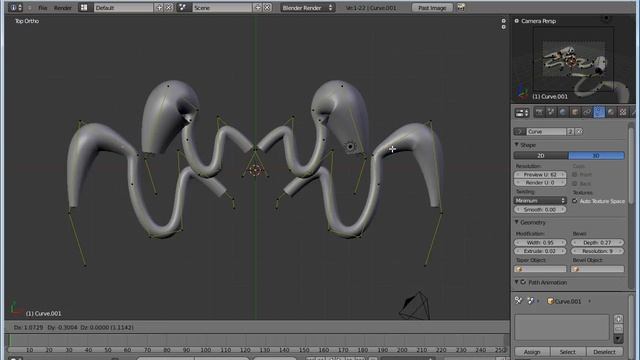Click the scene icon in the breadcrumb
640x360 pixels.
530,301
